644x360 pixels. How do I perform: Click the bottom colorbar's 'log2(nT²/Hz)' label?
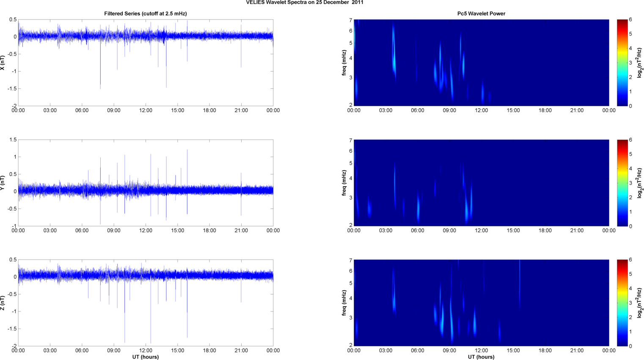tap(640, 303)
